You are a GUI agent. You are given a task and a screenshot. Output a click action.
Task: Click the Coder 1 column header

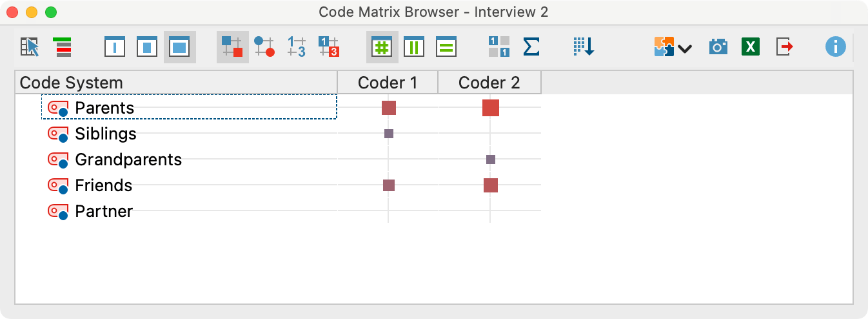pyautogui.click(x=388, y=83)
